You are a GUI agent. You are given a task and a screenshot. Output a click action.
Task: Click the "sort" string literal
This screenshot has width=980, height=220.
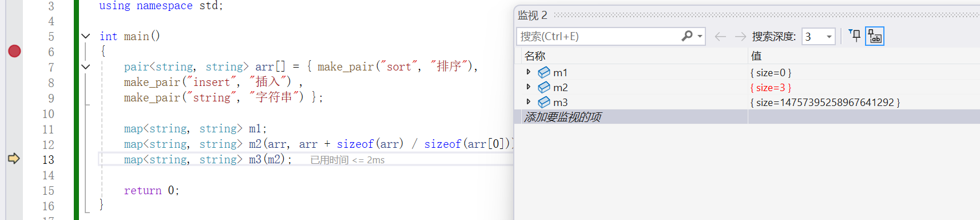(x=399, y=66)
